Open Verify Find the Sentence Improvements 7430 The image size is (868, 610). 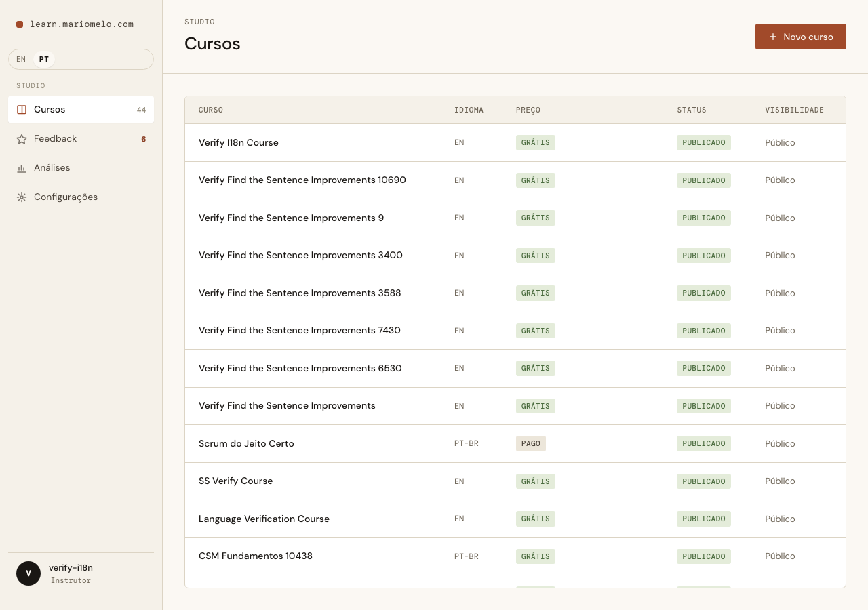pos(515,331)
